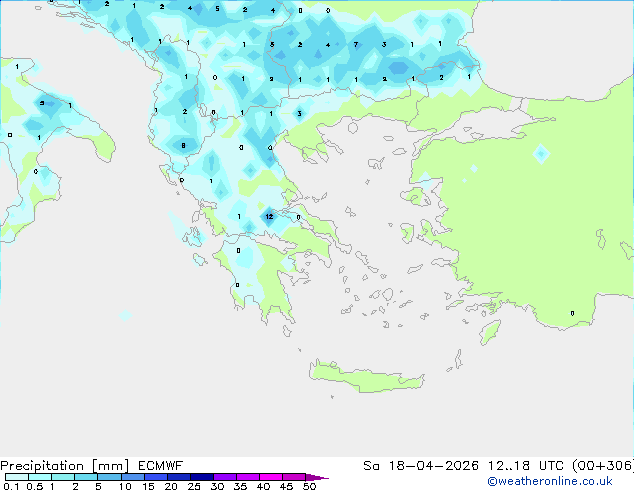Click the 'Sa 18-04-2026' date text
634x490 pixels.
coord(421,466)
